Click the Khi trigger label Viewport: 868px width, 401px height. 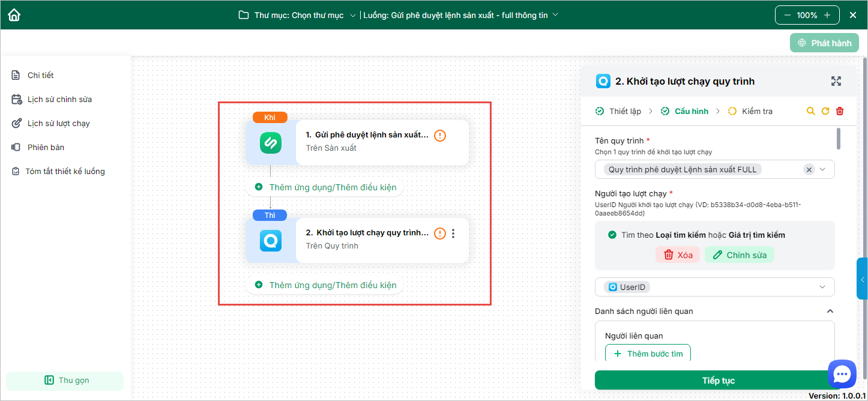[x=270, y=117]
